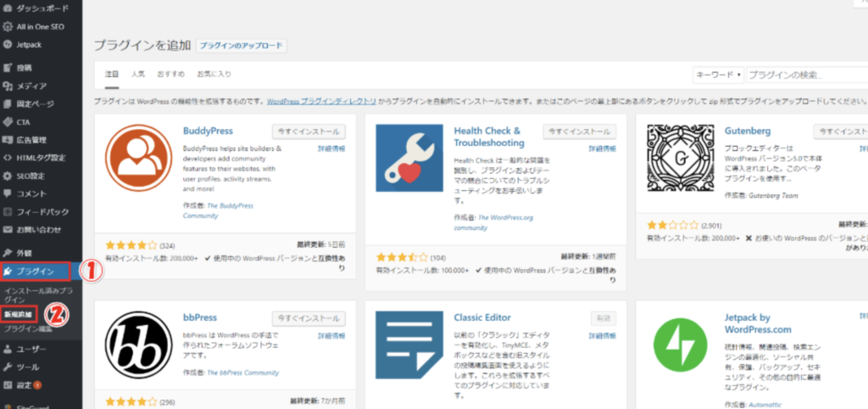868x409 pixels.
Task: Open The bbPress Community author link
Action: tap(243, 373)
